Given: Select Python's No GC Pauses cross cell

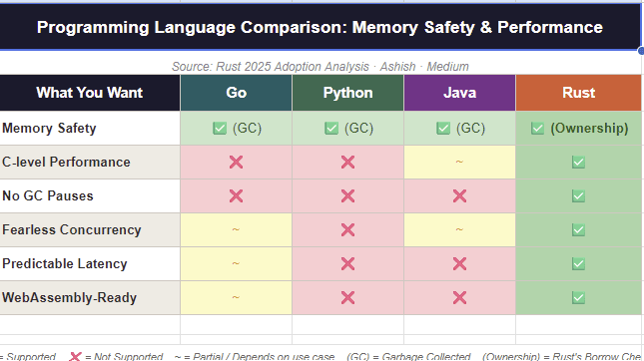Looking at the screenshot, I should click(x=347, y=196).
